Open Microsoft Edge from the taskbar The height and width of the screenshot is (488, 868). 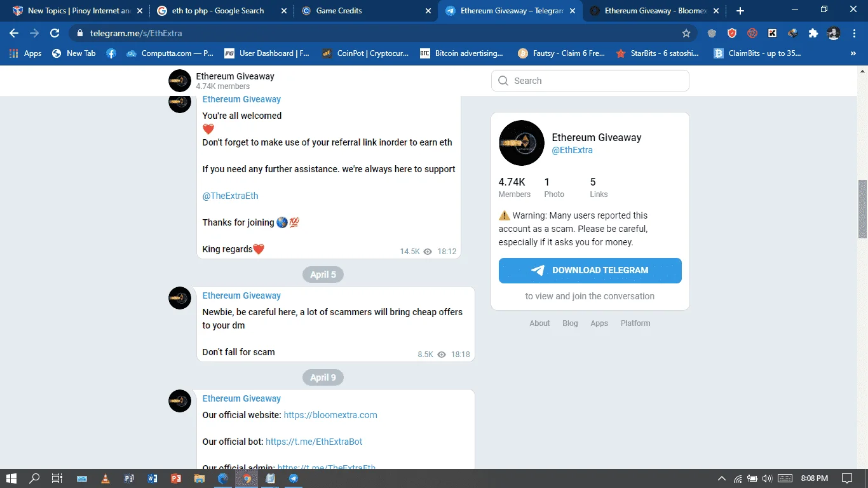(223, 478)
